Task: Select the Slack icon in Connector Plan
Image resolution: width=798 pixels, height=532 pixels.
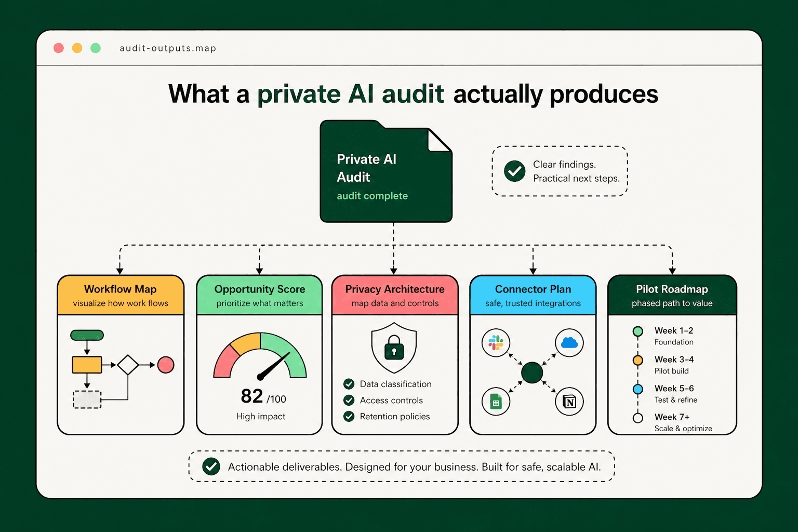Action: pos(496,343)
